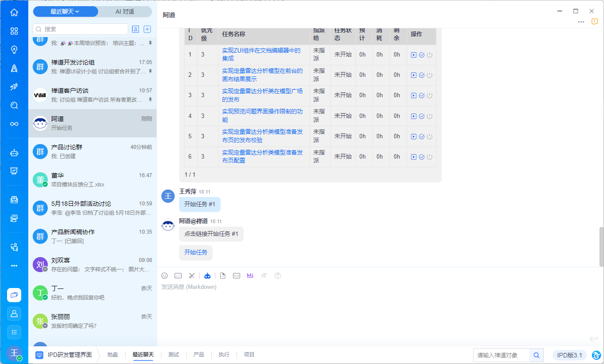This screenshot has height=364, width=604.
Task: Click the send image icon in toolbar
Action: (x=178, y=276)
